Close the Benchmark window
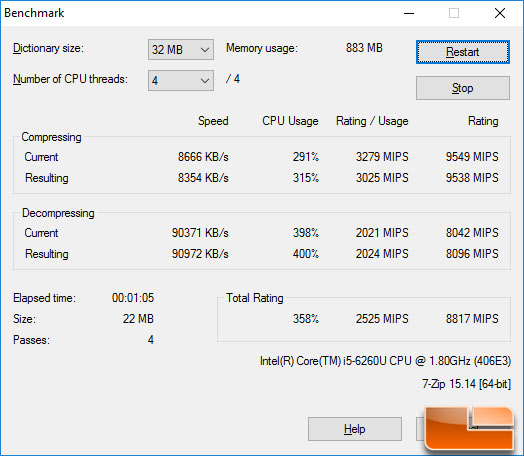This screenshot has width=524, height=456. pos(500,13)
